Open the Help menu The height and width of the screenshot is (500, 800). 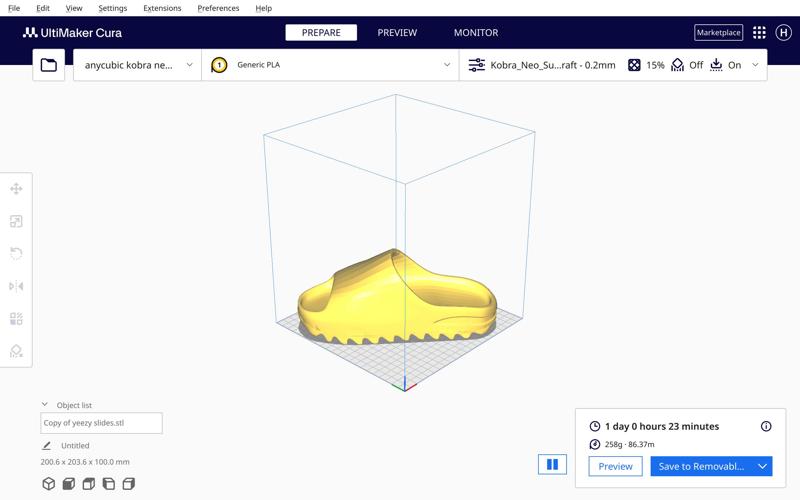click(263, 8)
